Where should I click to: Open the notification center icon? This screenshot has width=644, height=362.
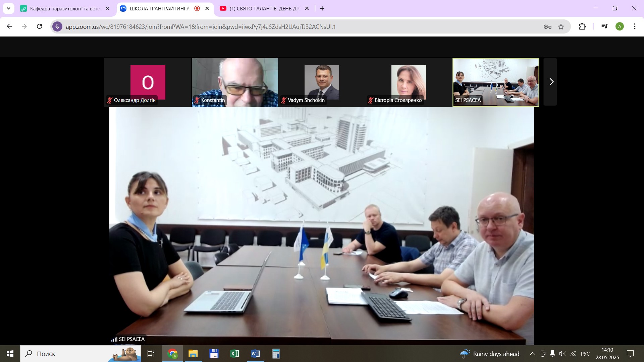point(630,354)
